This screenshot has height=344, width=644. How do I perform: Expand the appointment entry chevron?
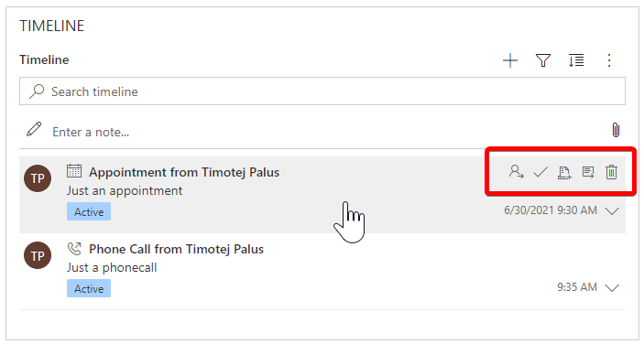pyautogui.click(x=612, y=210)
